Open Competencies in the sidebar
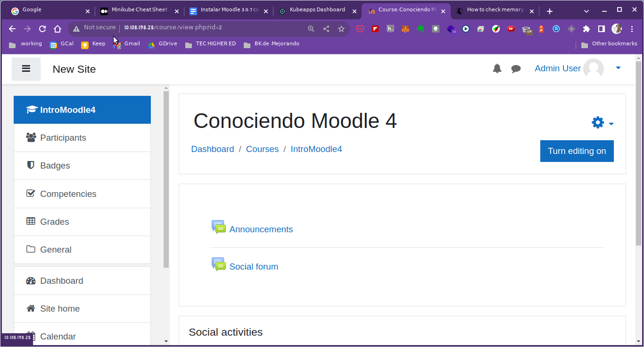Screen dimensions: 644x347 (x=82, y=194)
